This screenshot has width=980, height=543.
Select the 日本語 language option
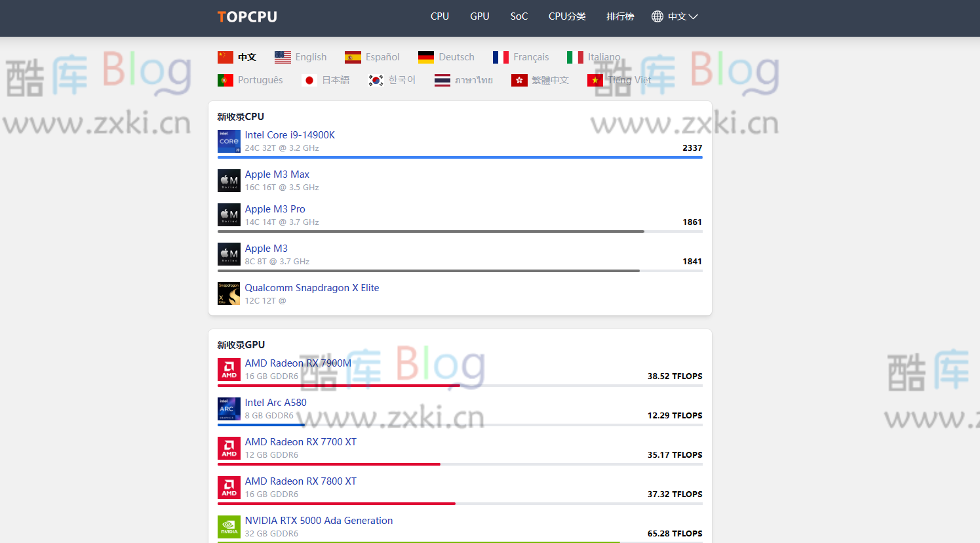tap(335, 80)
